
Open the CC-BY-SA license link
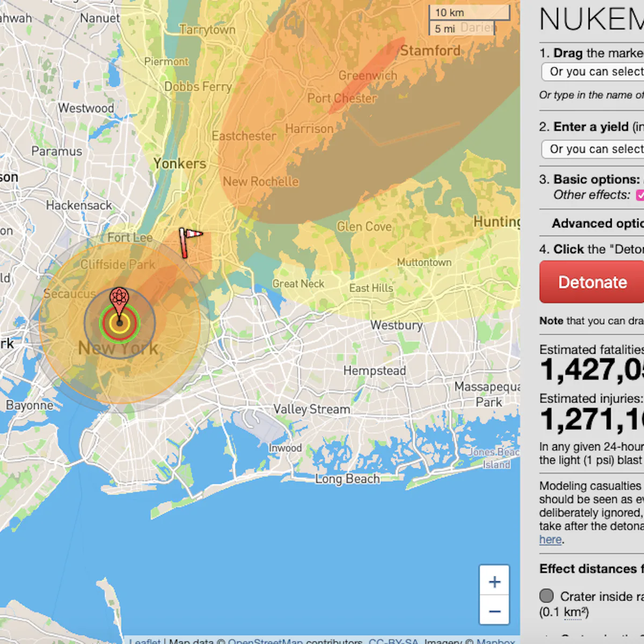point(393,641)
